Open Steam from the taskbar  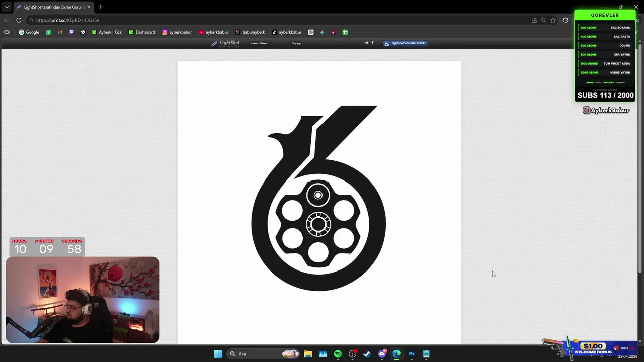(x=367, y=354)
